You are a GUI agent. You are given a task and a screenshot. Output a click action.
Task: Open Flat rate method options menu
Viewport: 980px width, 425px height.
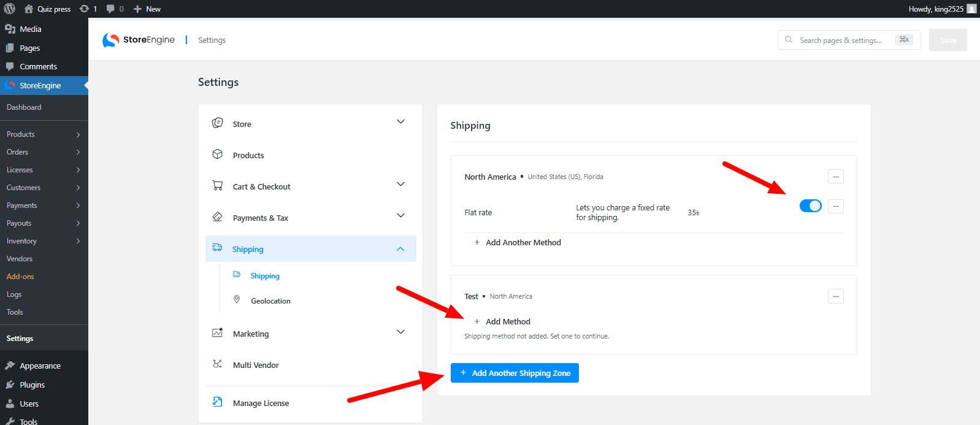tap(835, 207)
